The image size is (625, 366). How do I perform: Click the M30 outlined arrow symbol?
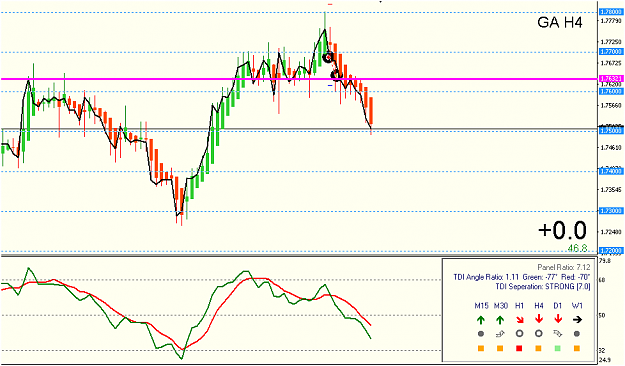tap(500, 334)
